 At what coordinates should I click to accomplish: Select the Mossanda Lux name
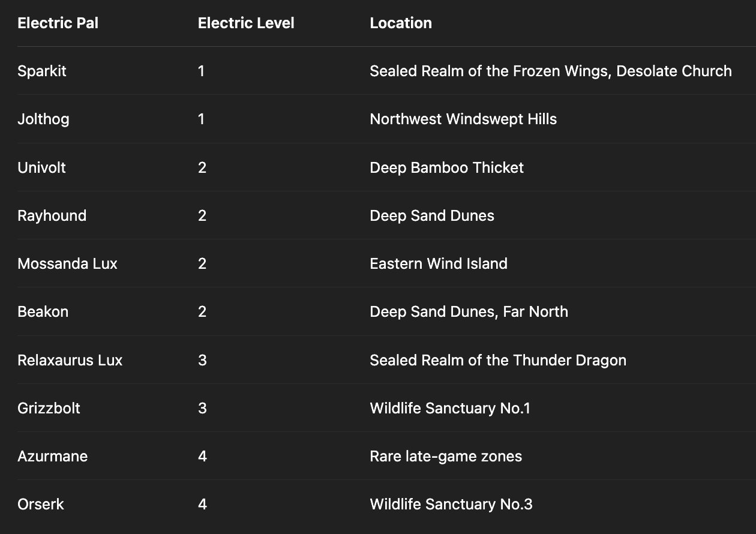pyautogui.click(x=67, y=263)
